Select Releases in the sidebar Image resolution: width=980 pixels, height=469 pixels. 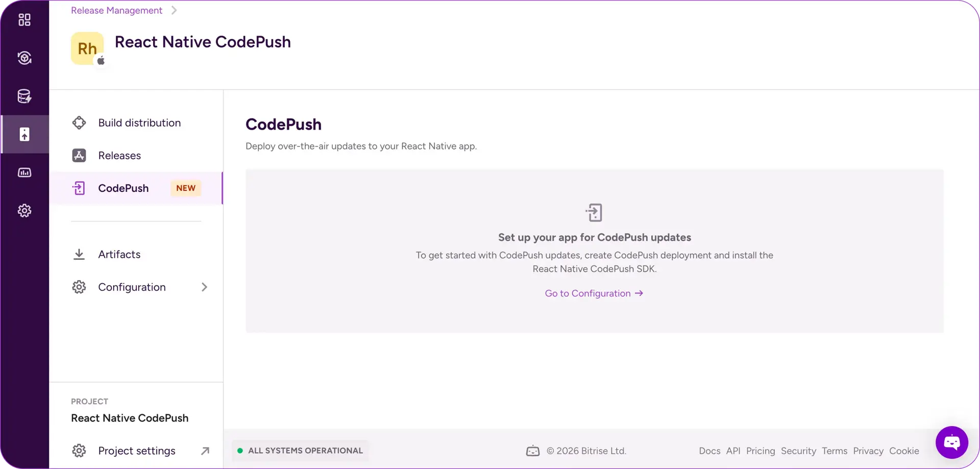click(119, 156)
